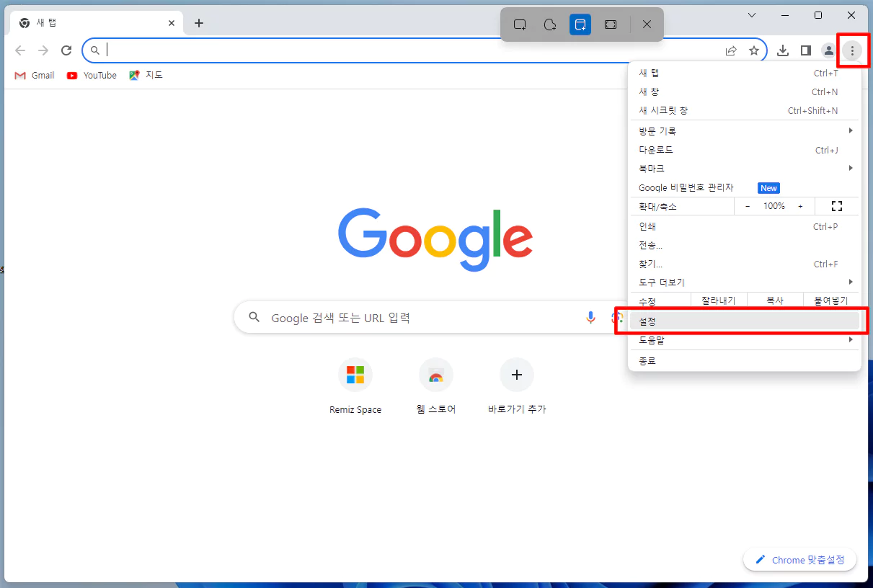Viewport: 873px width, 588px height.
Task: Expand 방문 기록 submenu
Action: [x=744, y=131]
